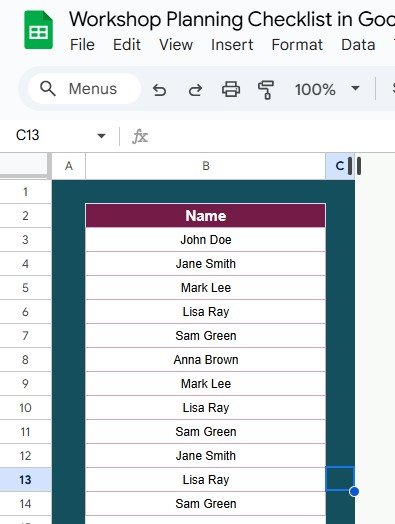Click Jane Smith in row 4
Screen dimensions: 395x524
[x=206, y=264]
